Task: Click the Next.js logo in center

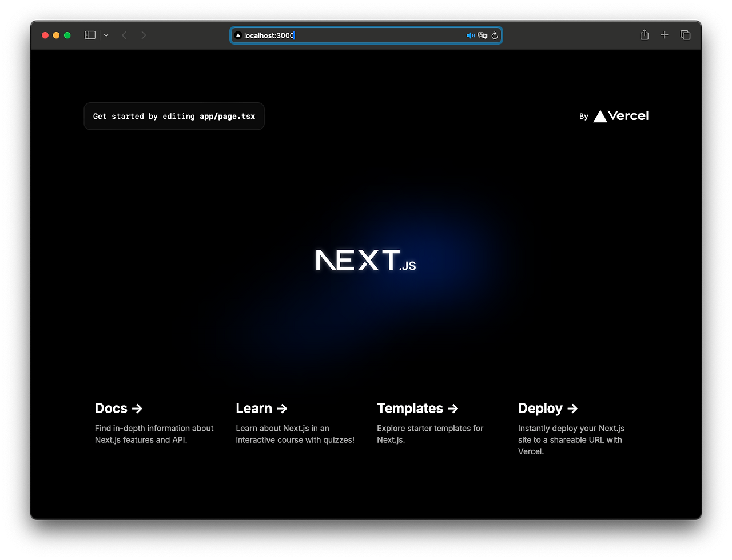Action: (x=366, y=260)
